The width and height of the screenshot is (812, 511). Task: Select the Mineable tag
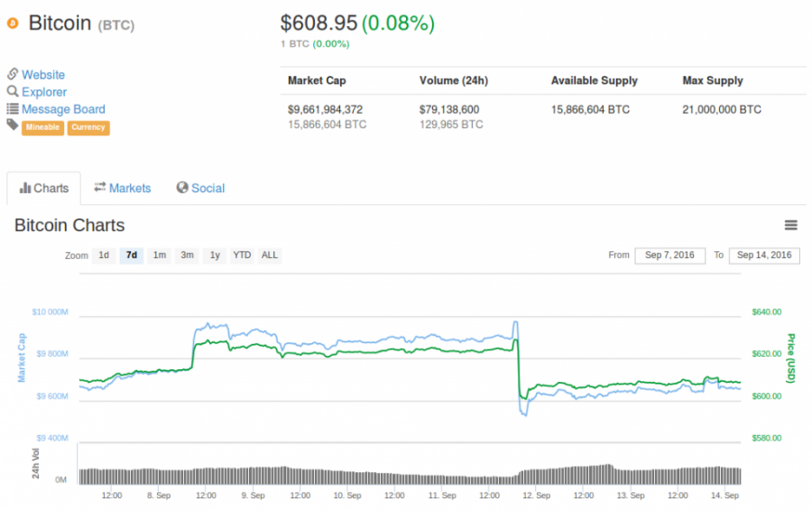tap(43, 127)
